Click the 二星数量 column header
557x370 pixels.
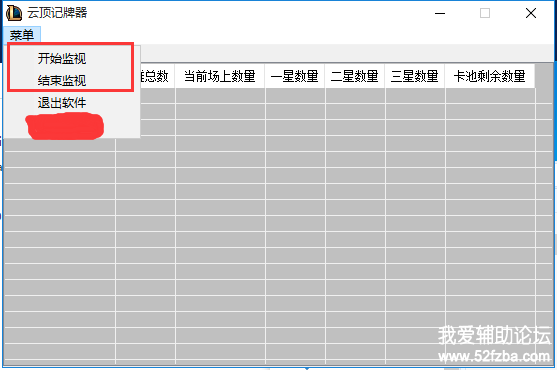coord(355,76)
